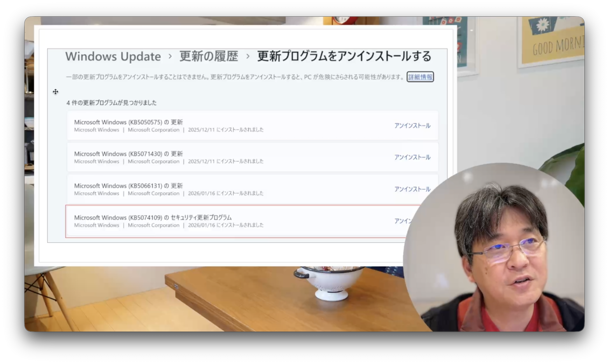609x364 pixels.
Task: Select the KB5050575 update row title
Action: pos(128,122)
